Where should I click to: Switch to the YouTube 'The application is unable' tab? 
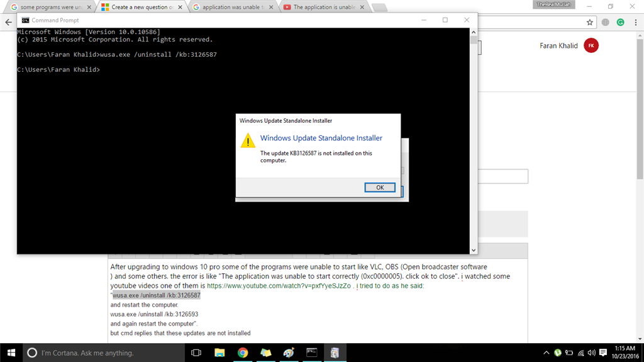pyautogui.click(x=324, y=7)
